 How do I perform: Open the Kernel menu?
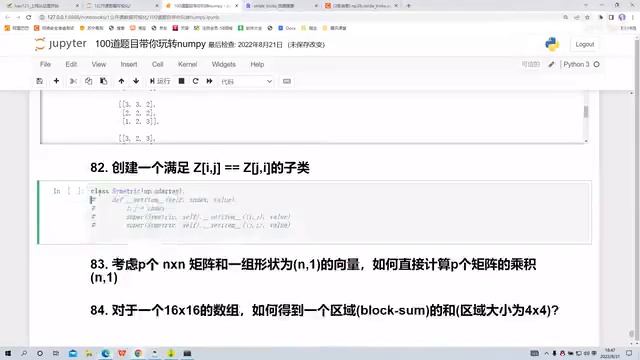(x=187, y=64)
